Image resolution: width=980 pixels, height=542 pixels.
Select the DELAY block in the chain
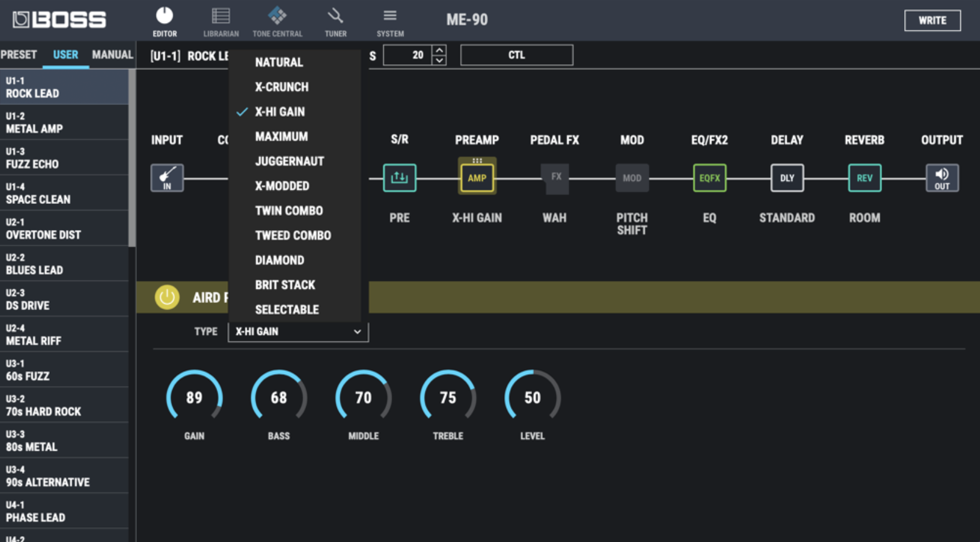click(787, 177)
